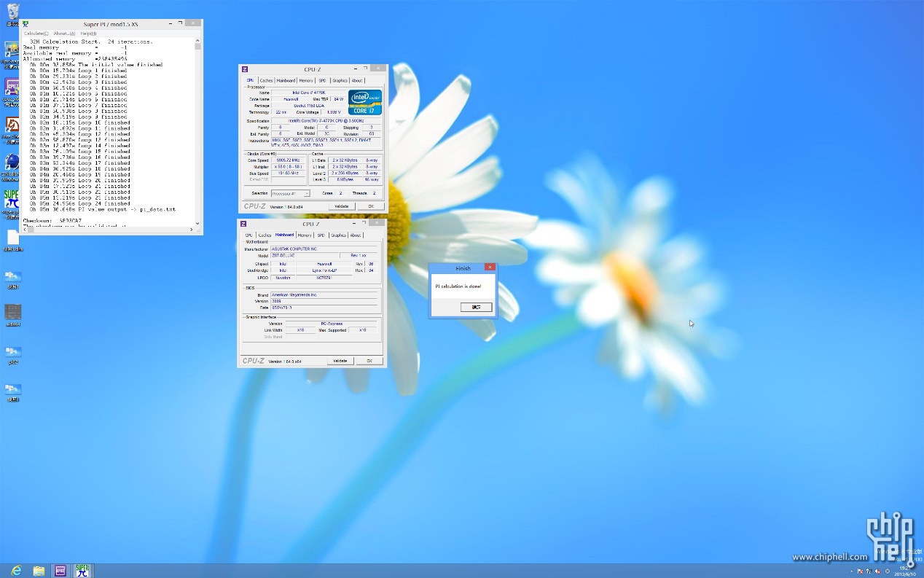Click Validate in the bottom CPU-Z window

click(x=340, y=361)
